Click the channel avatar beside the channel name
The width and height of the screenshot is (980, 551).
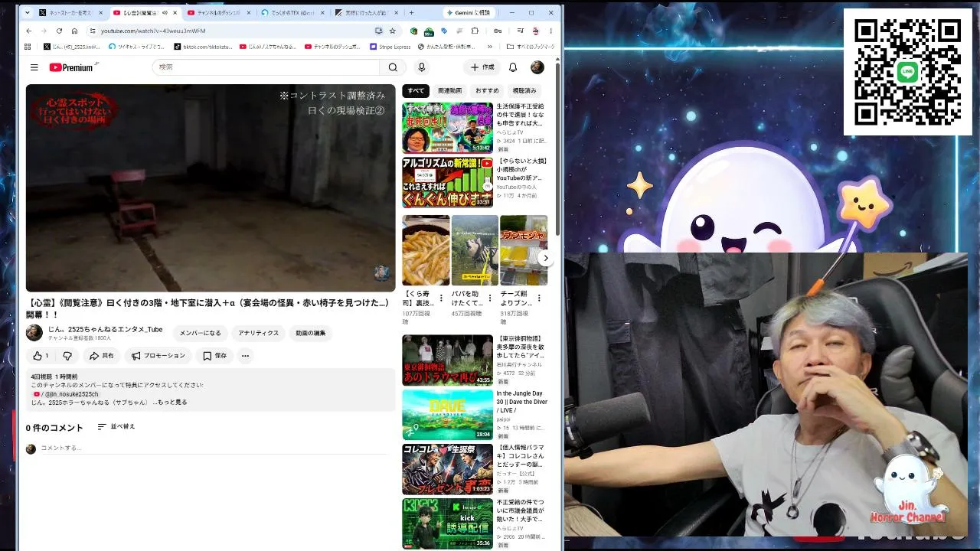coord(34,333)
